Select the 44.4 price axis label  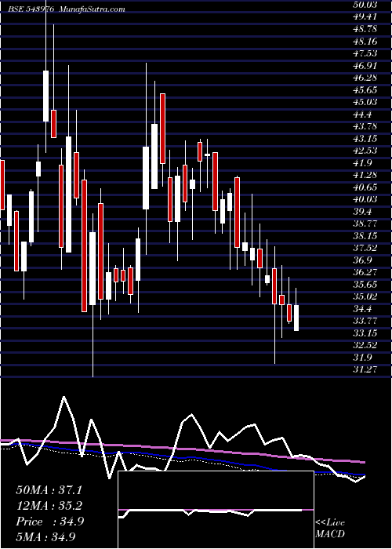point(362,115)
